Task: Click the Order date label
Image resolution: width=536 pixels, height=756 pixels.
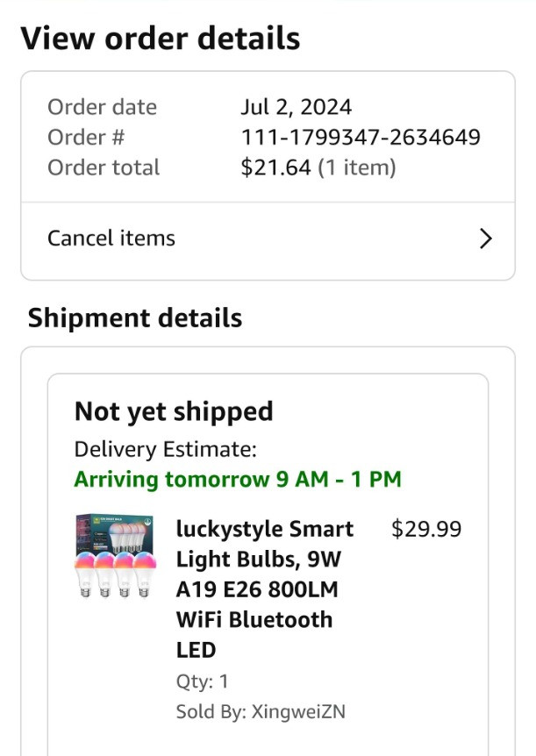Action: point(102,108)
